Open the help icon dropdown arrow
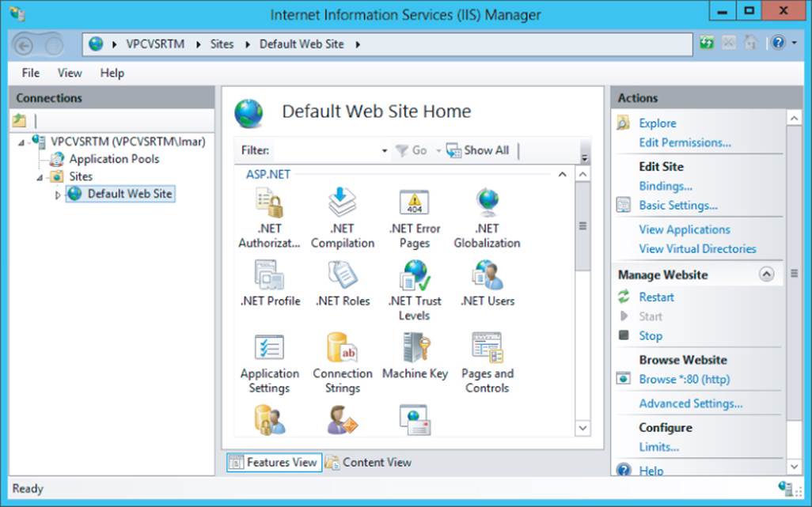The height and width of the screenshot is (507, 812). pyautogui.click(x=795, y=43)
